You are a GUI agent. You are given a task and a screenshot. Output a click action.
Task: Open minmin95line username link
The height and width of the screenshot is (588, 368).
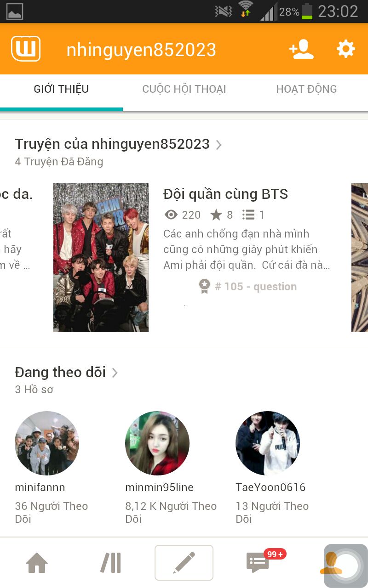159,487
